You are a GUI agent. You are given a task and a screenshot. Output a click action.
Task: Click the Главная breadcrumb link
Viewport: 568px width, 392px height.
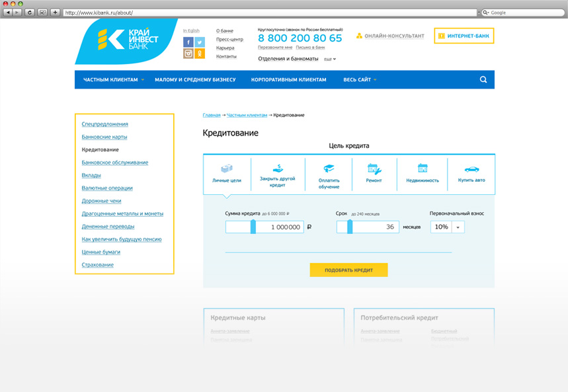[212, 115]
